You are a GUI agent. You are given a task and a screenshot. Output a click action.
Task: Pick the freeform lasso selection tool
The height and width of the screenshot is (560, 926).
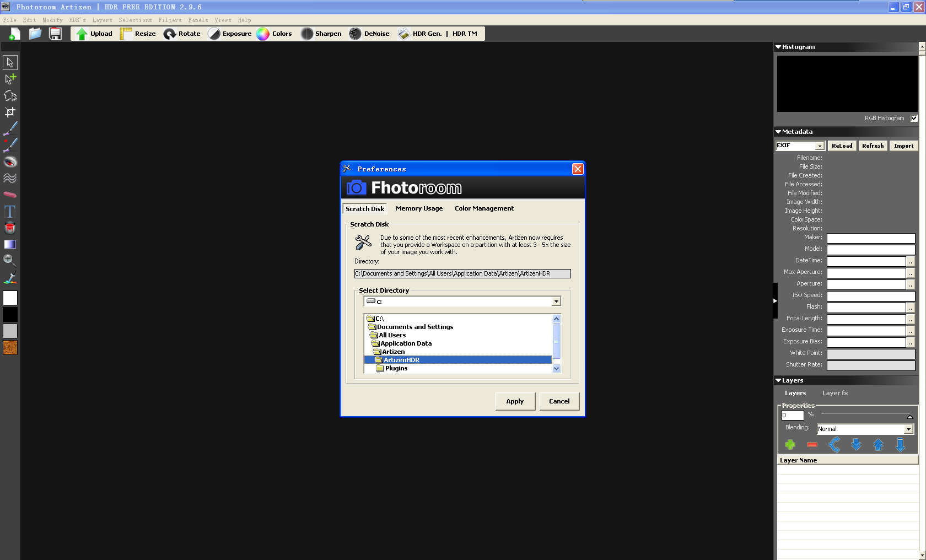click(10, 95)
